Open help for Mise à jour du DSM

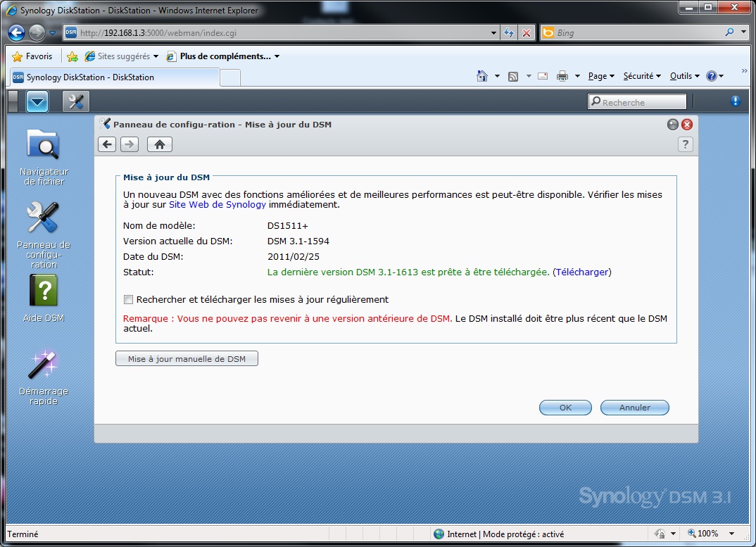[685, 144]
